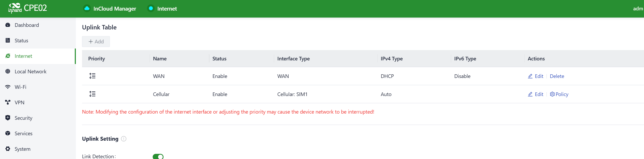Click the VPN nodes icon

[8, 102]
